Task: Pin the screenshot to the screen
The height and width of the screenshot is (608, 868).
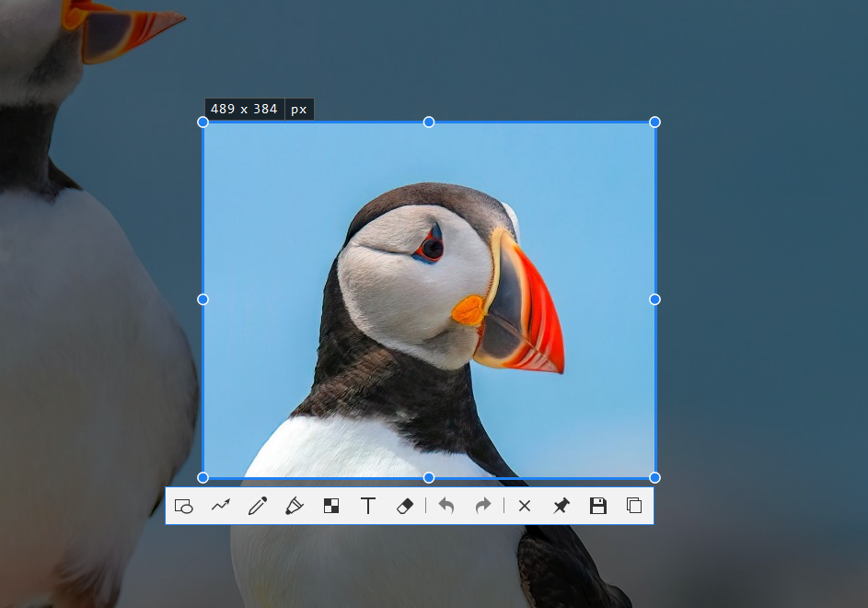Action: pos(561,506)
